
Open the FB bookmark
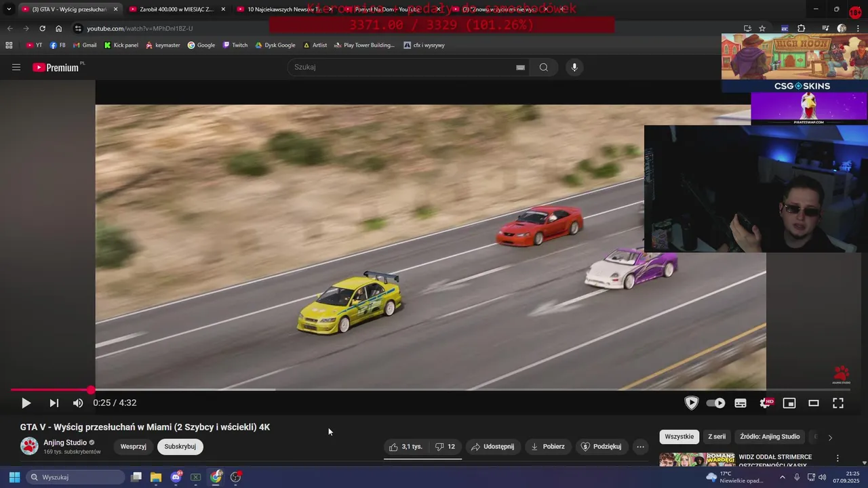tap(58, 45)
